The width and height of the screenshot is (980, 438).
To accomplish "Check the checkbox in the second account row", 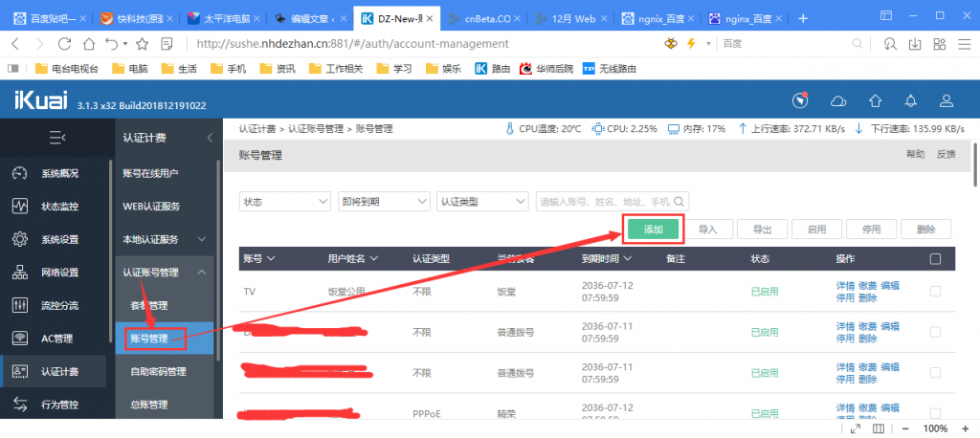I will click(935, 332).
